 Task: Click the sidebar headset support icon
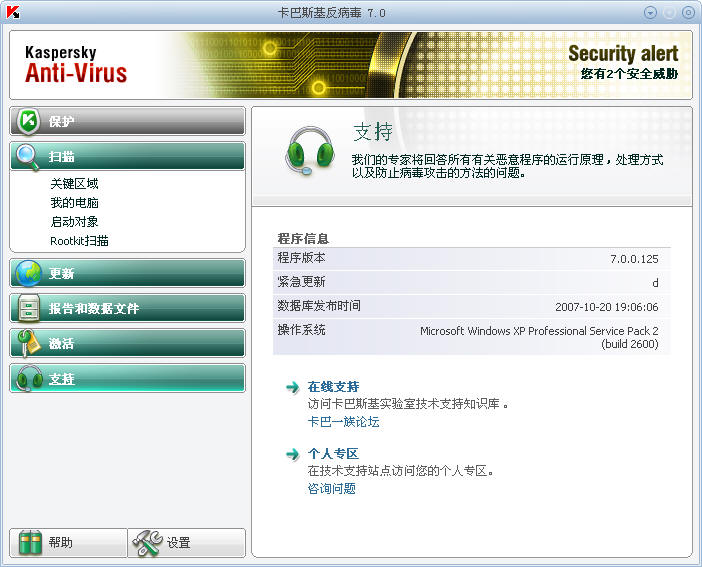(x=29, y=379)
